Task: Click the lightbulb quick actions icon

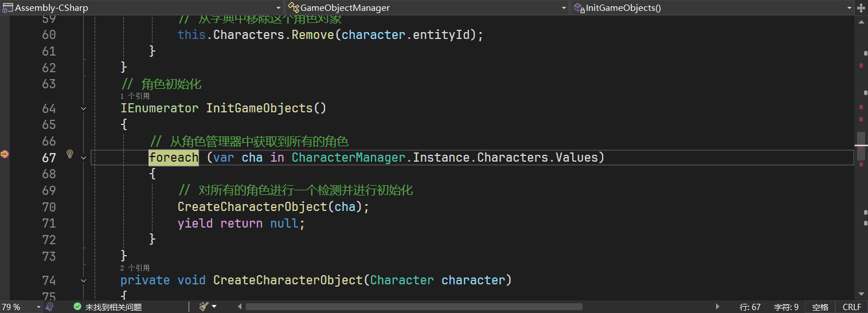Action: tap(70, 154)
